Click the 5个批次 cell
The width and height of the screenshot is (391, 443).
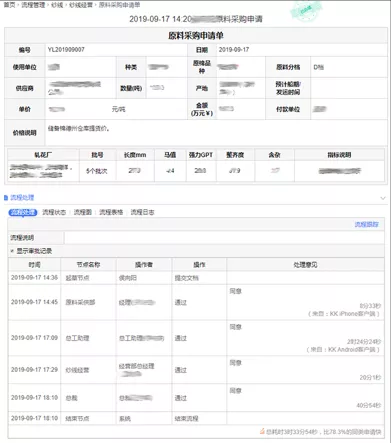pyautogui.click(x=97, y=171)
